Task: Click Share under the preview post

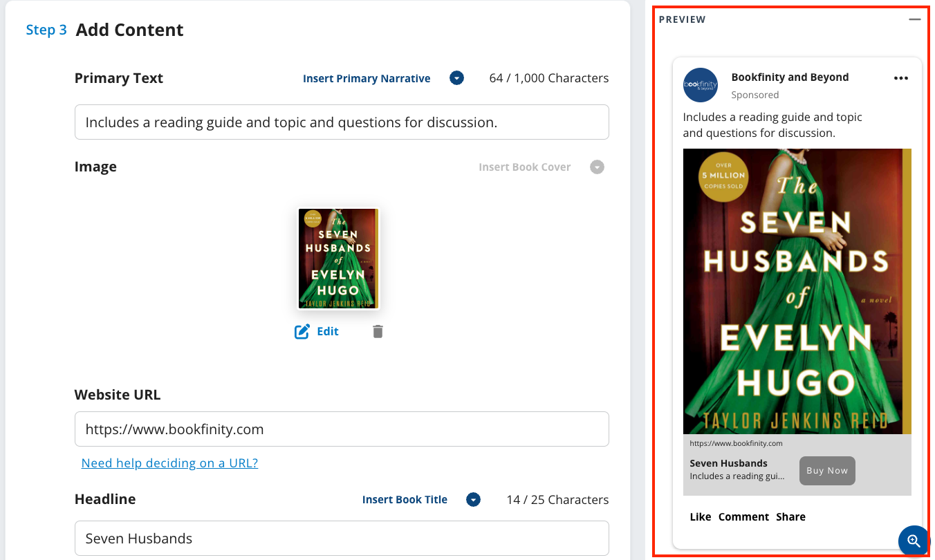Action: click(790, 516)
